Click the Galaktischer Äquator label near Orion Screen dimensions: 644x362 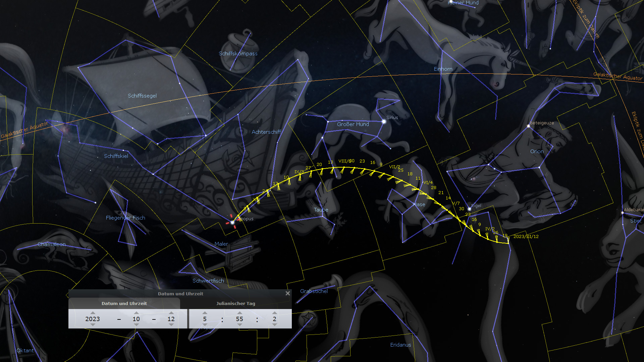(618, 76)
